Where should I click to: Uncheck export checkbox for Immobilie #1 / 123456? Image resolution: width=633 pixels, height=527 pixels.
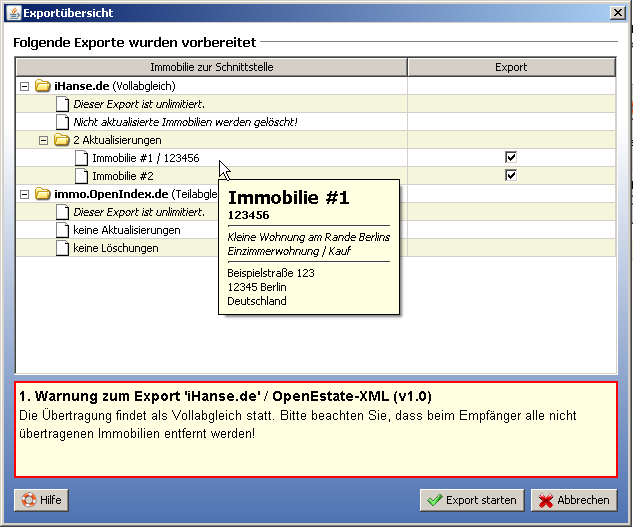pos(510,158)
